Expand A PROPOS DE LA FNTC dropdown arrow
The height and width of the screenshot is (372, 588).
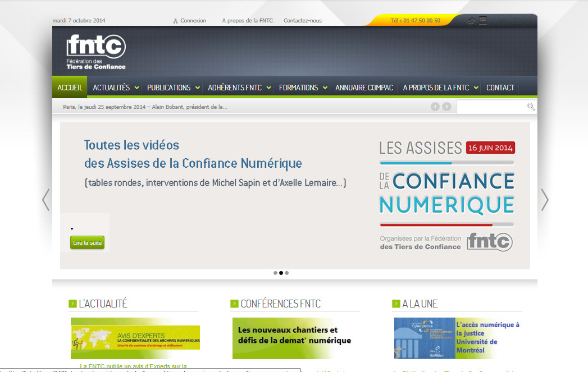click(476, 88)
